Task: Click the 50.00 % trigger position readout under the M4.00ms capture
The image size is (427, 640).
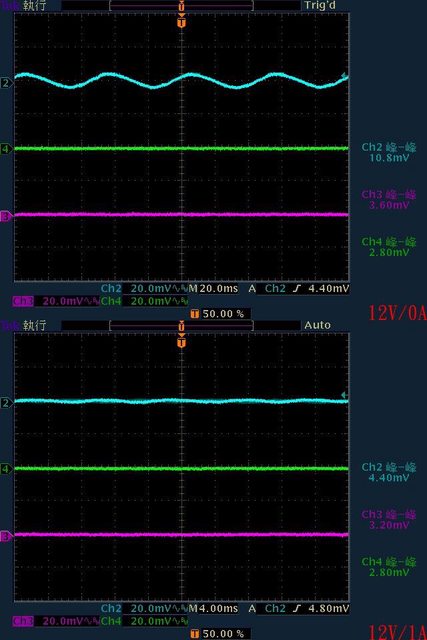Action: click(220, 634)
